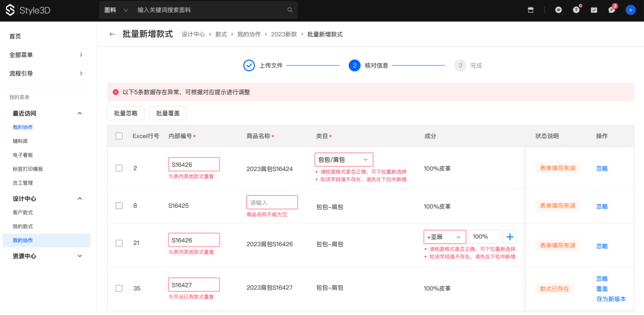644x315 pixels.
Task: Click the 批量忽略 button
Action: [126, 113]
